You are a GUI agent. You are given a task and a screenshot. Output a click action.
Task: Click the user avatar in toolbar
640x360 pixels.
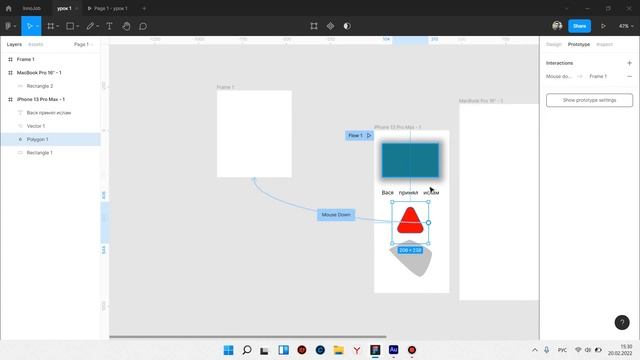click(x=557, y=26)
